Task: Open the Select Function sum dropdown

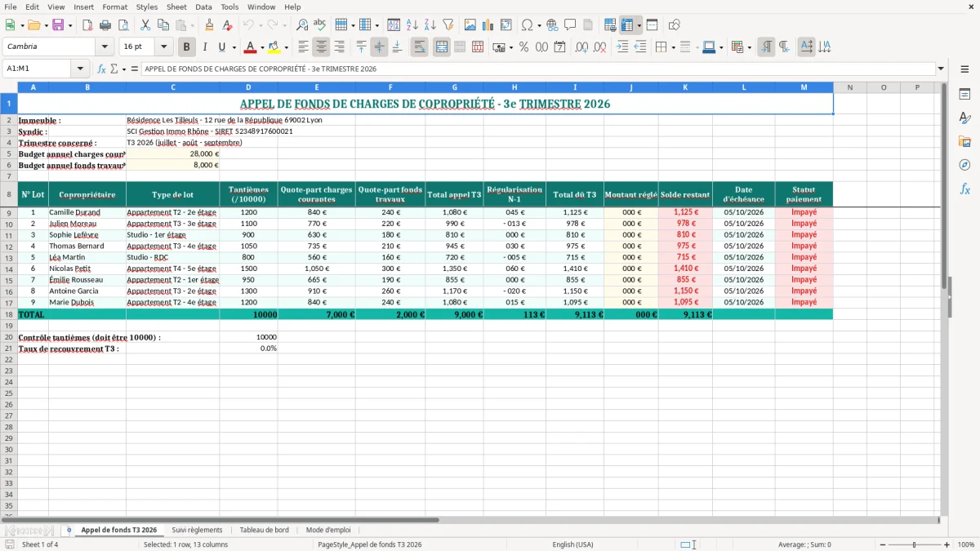Action: [124, 69]
